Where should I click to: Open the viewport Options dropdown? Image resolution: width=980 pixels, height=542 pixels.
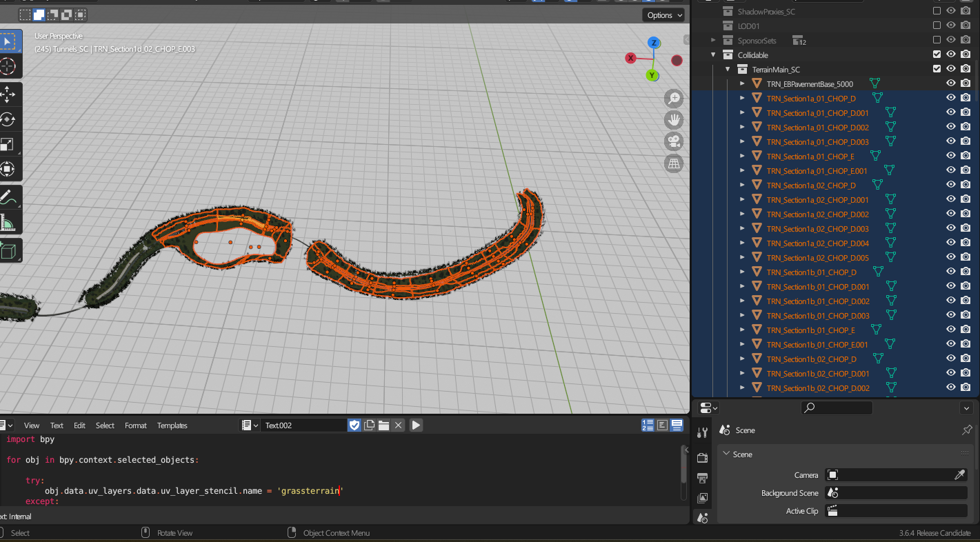click(x=664, y=15)
